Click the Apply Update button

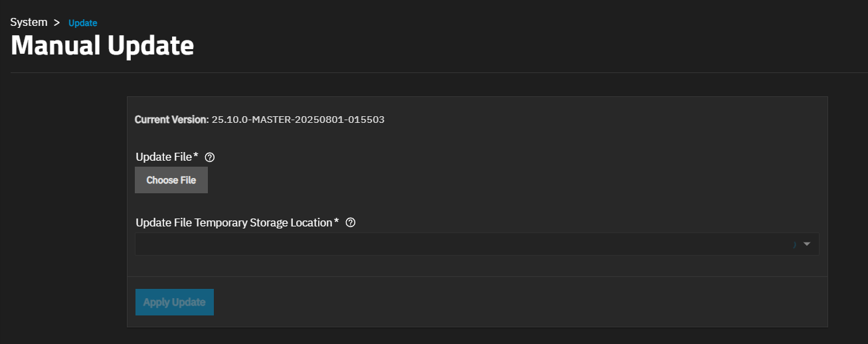point(174,302)
